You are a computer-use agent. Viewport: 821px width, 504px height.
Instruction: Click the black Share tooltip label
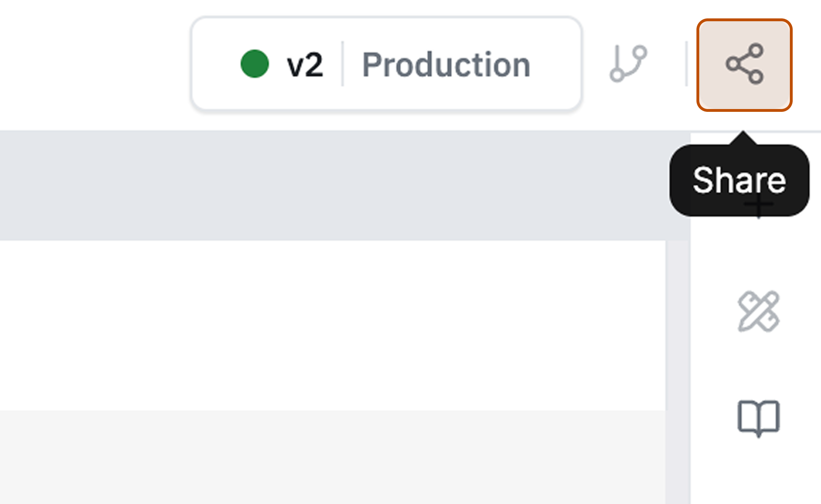click(739, 181)
